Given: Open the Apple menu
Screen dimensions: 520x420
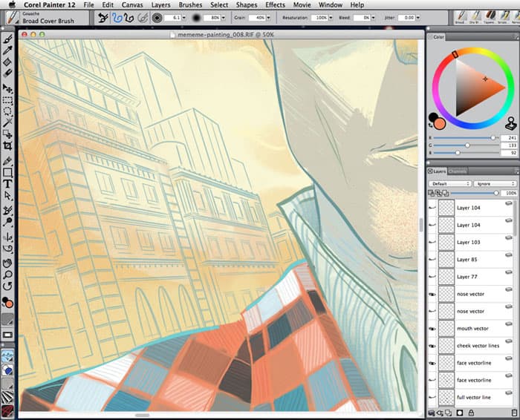Looking at the screenshot, I should coord(12,4).
